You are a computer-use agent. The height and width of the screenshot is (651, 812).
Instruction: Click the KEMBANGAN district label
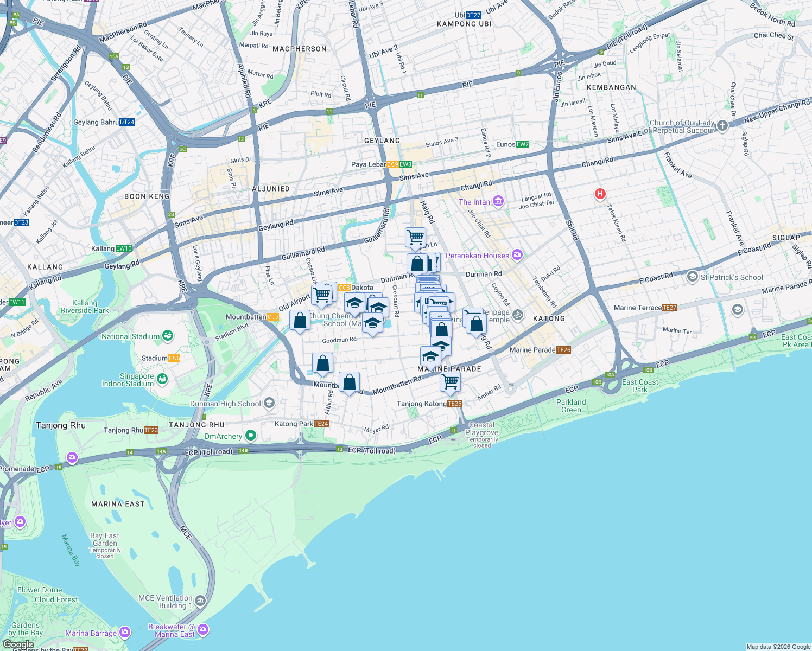(x=611, y=87)
